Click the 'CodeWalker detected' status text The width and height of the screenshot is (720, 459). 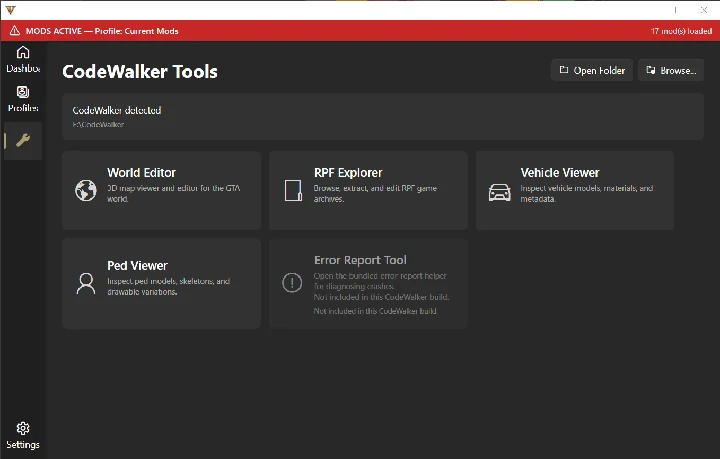pyautogui.click(x=117, y=110)
